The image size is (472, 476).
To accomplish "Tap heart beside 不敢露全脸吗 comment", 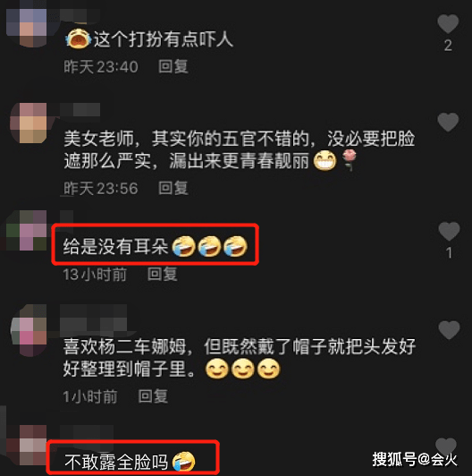I will pyautogui.click(x=446, y=446).
